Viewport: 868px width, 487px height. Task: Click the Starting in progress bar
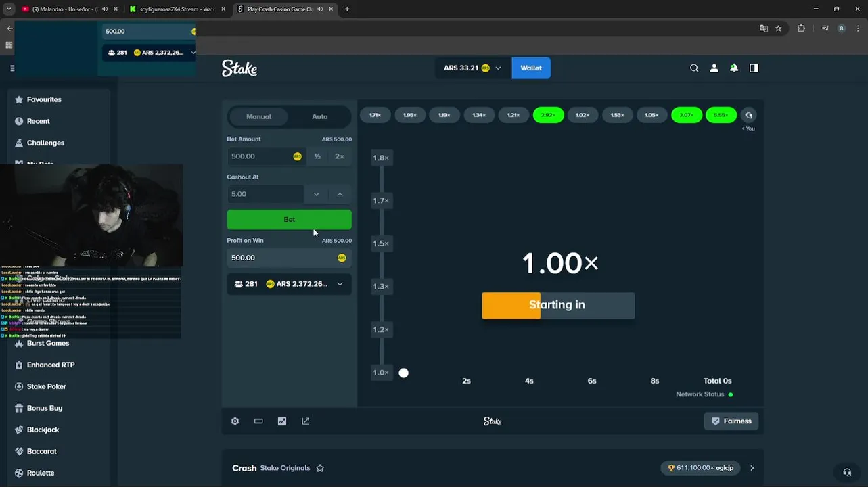(558, 306)
